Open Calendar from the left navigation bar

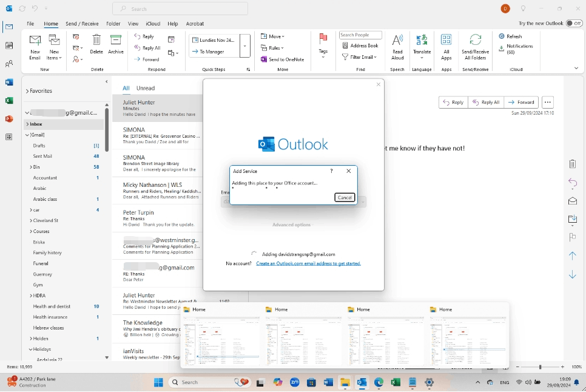9,46
